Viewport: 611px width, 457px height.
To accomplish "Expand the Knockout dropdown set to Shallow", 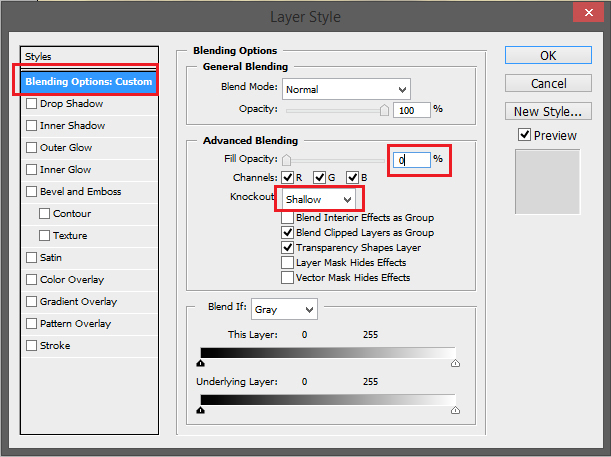I will click(318, 199).
